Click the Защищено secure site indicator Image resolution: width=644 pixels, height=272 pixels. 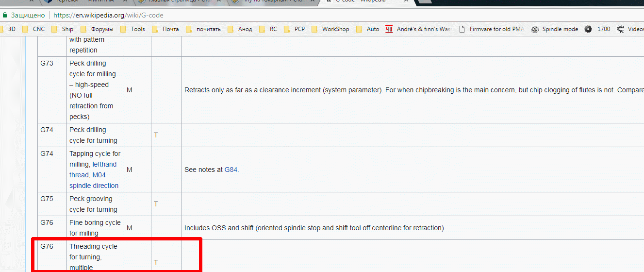click(24, 15)
